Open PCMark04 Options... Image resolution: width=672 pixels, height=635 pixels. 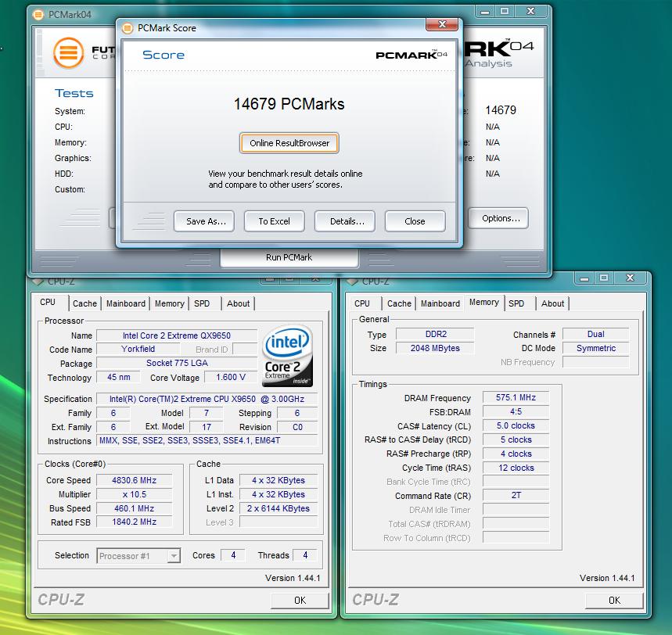tap(498, 218)
